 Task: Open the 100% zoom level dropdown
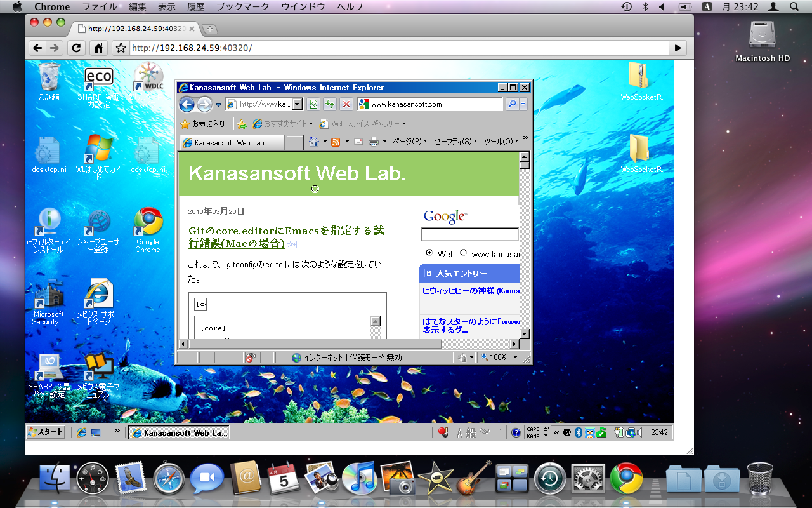tap(515, 358)
